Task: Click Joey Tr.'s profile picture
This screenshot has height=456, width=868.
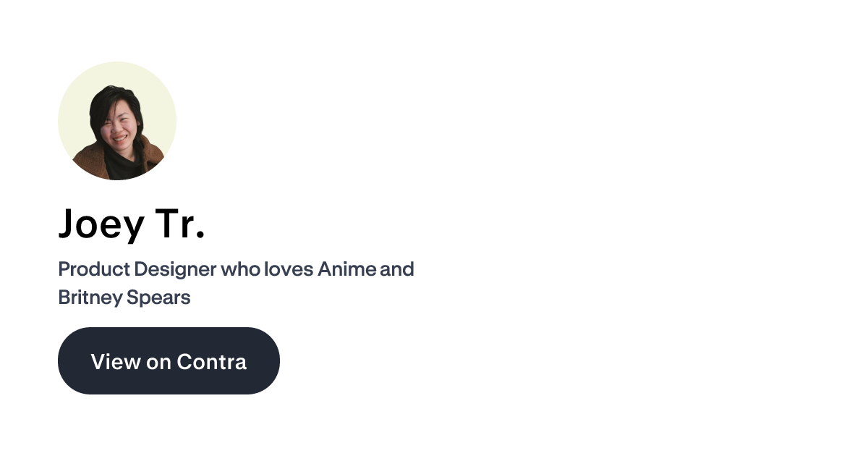Action: (117, 120)
